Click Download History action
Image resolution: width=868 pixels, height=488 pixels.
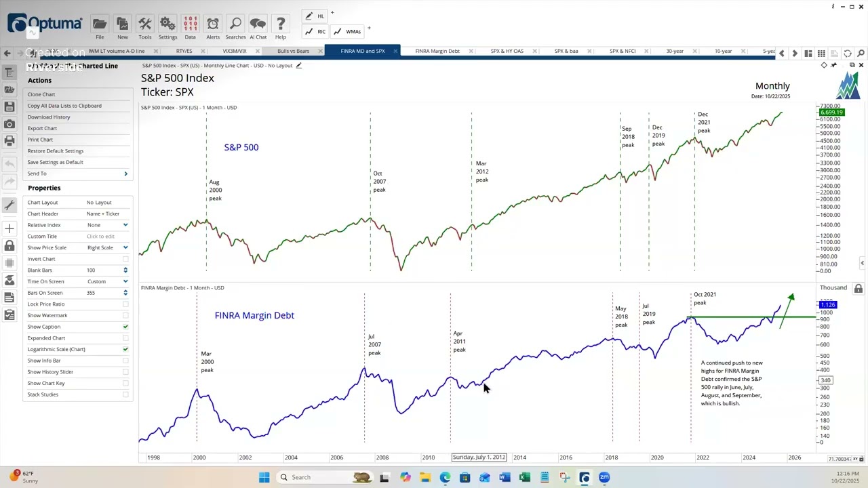pyautogui.click(x=49, y=117)
